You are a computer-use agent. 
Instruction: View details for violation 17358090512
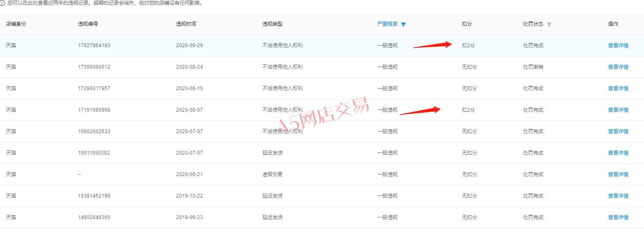point(618,67)
